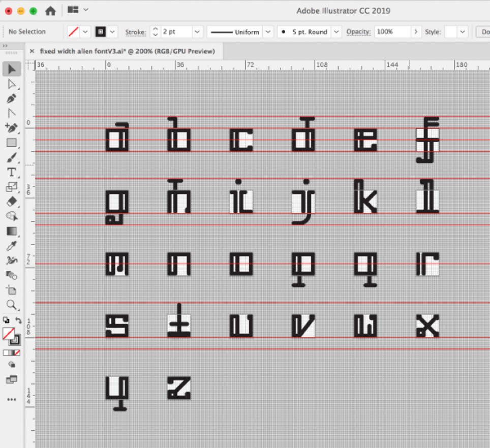The width and height of the screenshot is (490, 448).
Task: Pick the Paintbrush tool
Action: [12, 157]
